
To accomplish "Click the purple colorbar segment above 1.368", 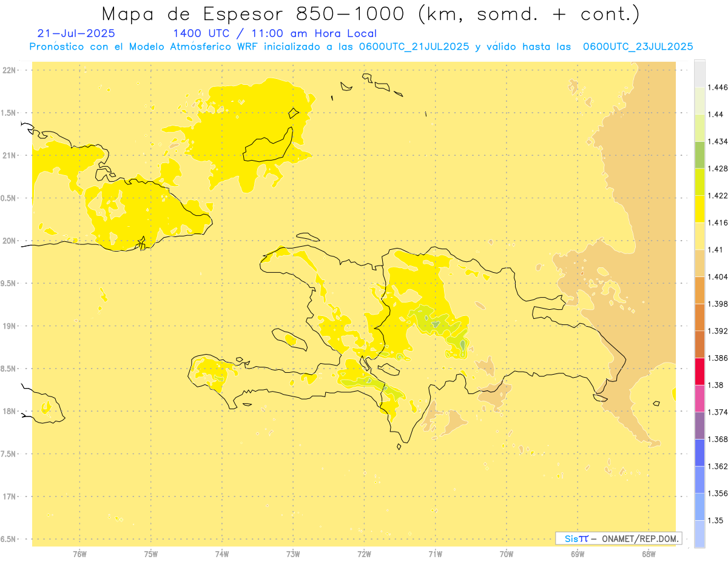I will tap(699, 426).
